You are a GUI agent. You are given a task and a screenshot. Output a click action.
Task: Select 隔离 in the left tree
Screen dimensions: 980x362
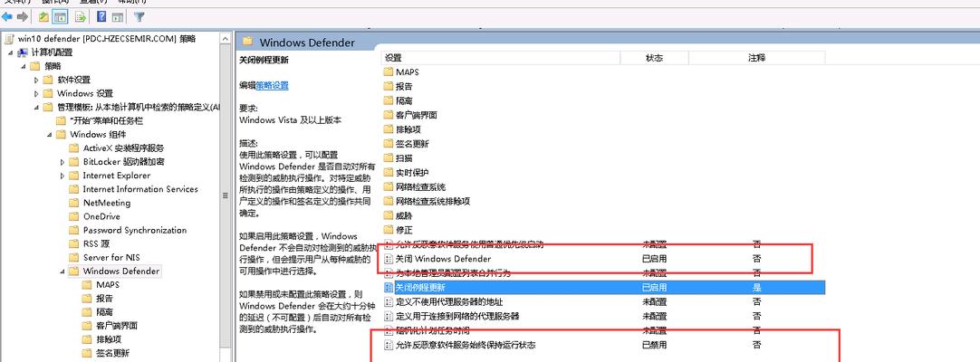(x=105, y=312)
